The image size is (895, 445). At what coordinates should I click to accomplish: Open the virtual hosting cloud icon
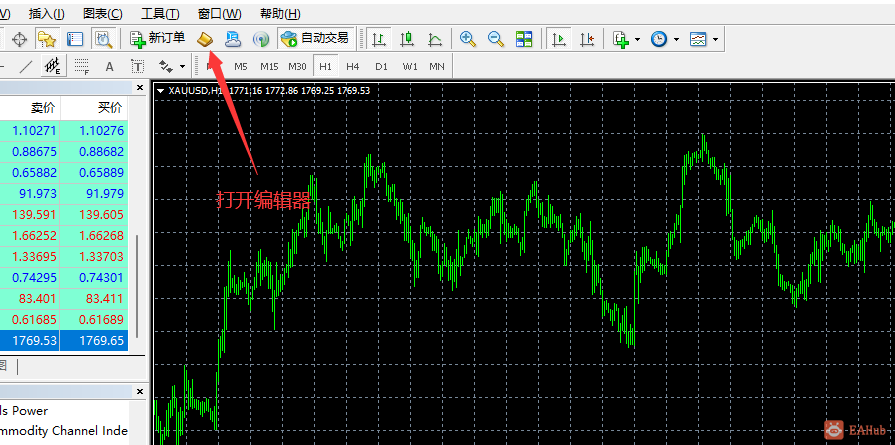point(233,39)
